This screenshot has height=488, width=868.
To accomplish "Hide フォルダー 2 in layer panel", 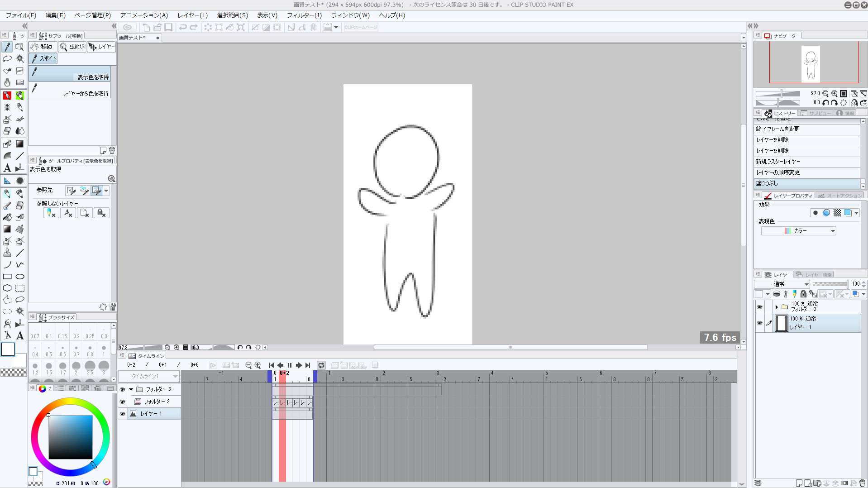I will click(759, 307).
